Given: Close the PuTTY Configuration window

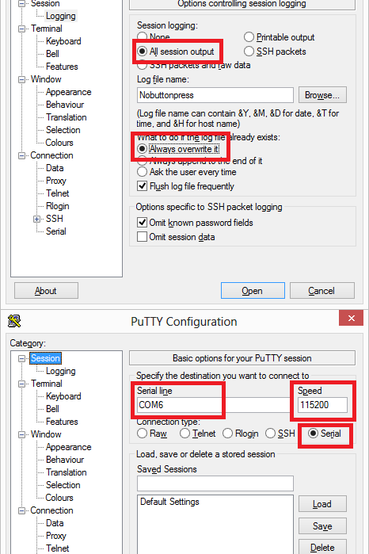Looking at the screenshot, I should (x=351, y=318).
